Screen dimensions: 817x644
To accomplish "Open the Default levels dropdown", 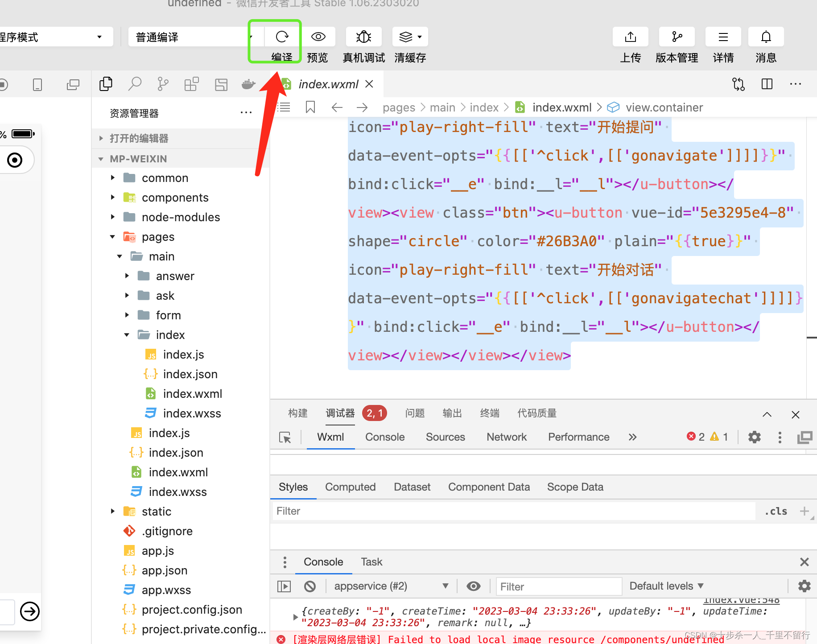I will [x=666, y=586].
